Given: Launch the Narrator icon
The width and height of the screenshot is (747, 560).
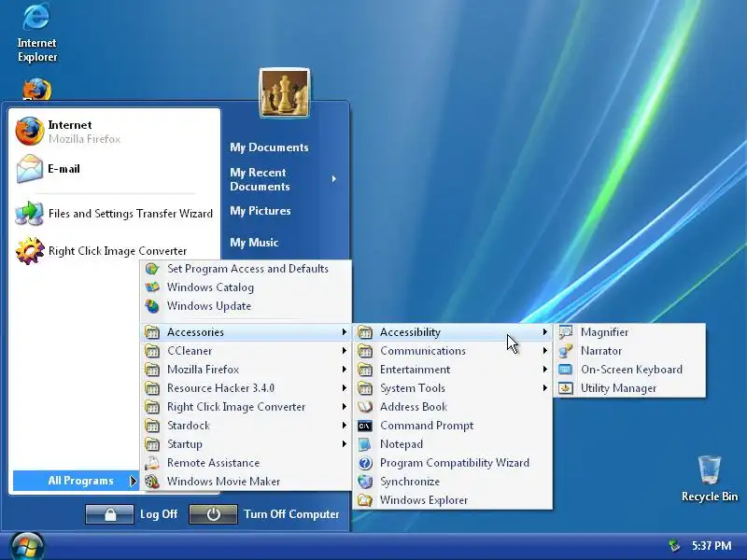Looking at the screenshot, I should 566,351.
